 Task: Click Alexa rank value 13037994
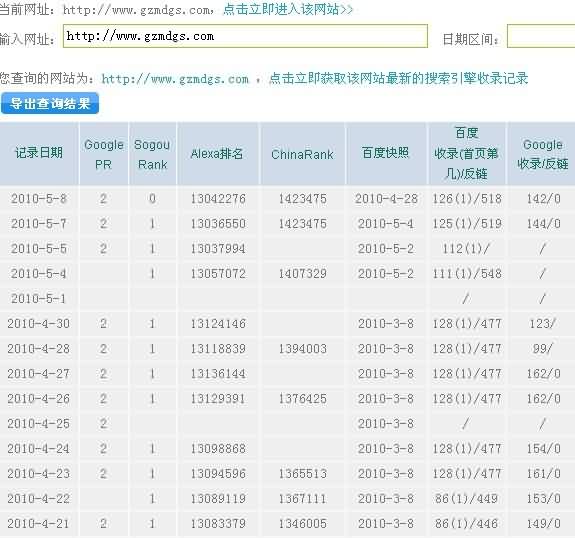coord(218,249)
